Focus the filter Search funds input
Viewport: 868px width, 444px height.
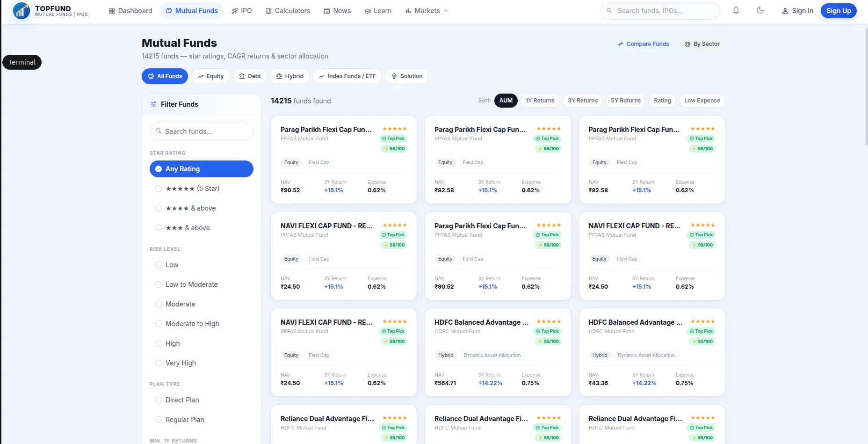coord(202,131)
